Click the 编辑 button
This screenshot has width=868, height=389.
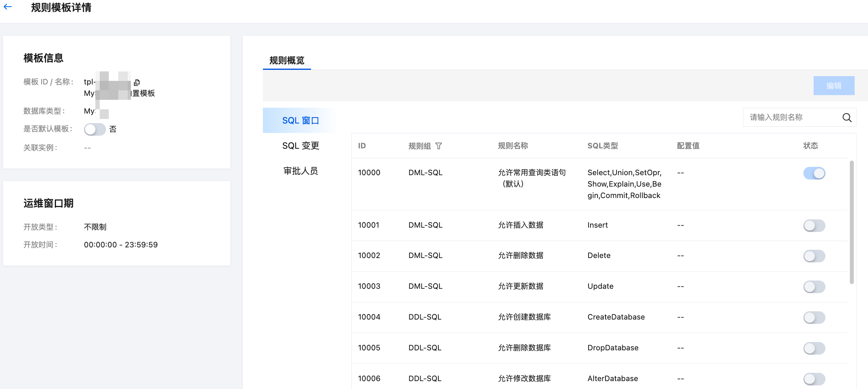834,86
